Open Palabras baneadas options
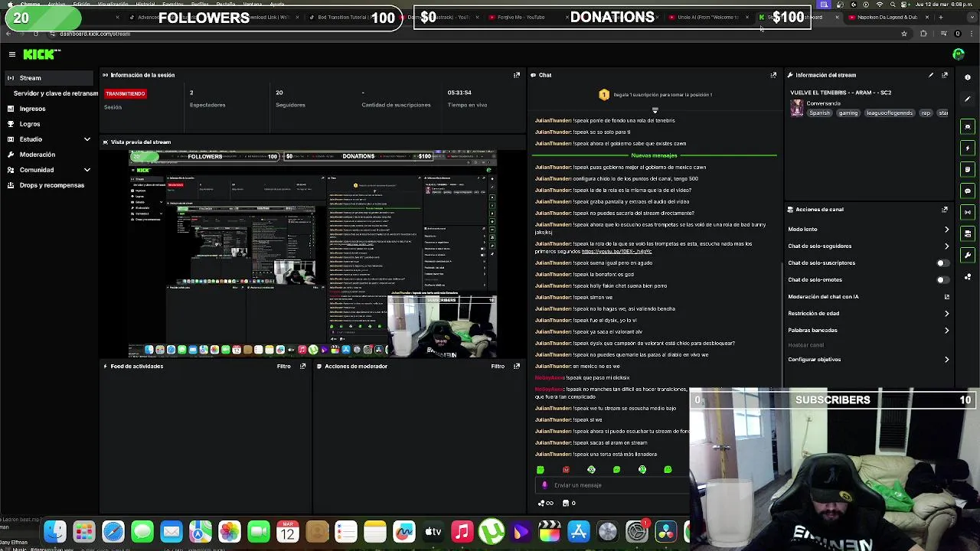This screenshot has height=551, width=980. pos(869,331)
